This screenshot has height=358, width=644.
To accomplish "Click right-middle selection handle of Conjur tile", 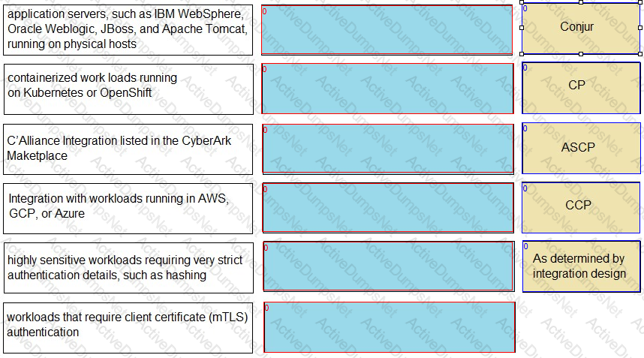I will tap(640, 28).
